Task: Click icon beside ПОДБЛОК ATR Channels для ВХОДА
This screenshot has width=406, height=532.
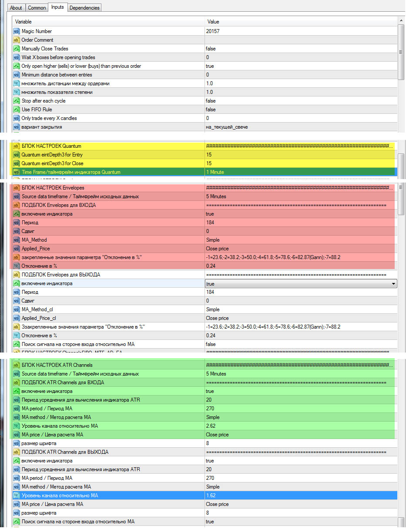Action: 17,382
